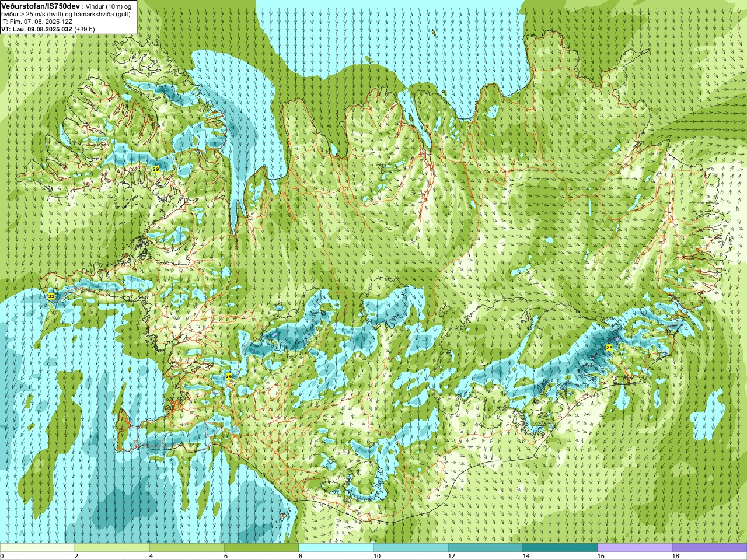Select the lavender 16–18 m/s legend swatch
This screenshot has height=560, width=747.
(x=635, y=548)
